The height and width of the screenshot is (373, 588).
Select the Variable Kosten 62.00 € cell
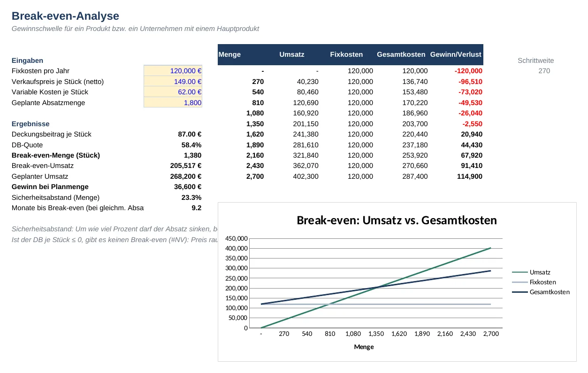(x=173, y=92)
